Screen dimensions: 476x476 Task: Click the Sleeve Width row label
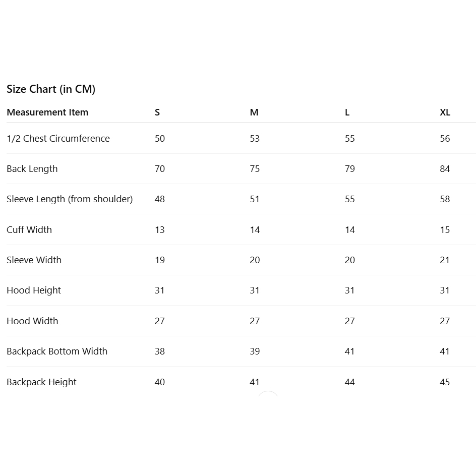coord(34,260)
